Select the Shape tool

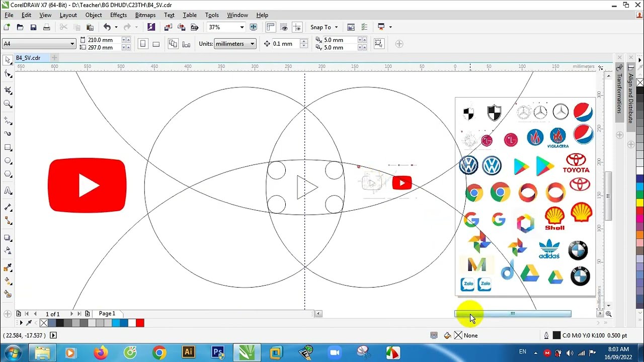coord(8,74)
